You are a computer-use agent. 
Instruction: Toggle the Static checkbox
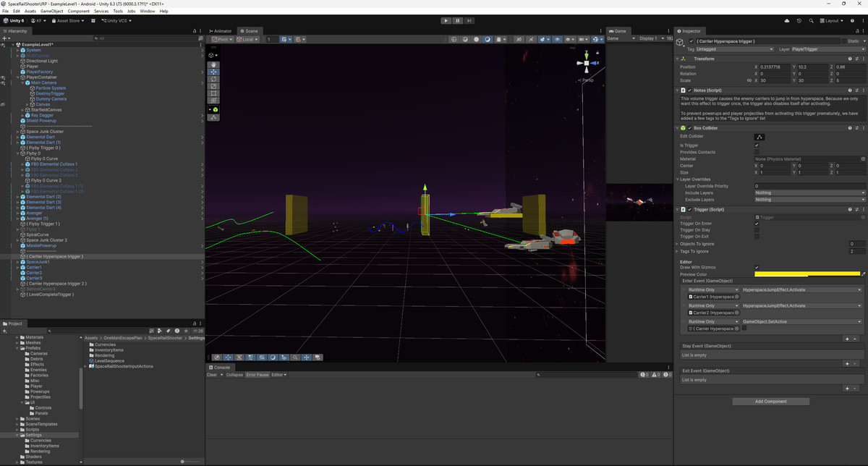843,41
